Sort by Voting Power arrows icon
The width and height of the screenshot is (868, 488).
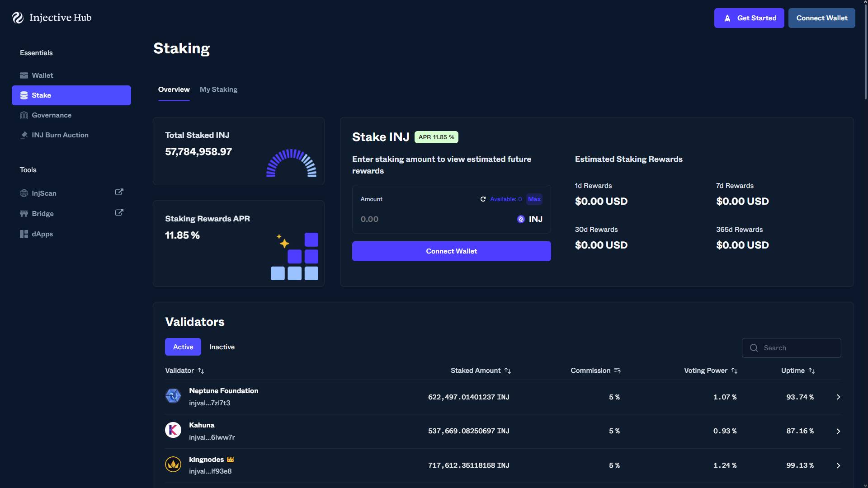[x=735, y=371]
